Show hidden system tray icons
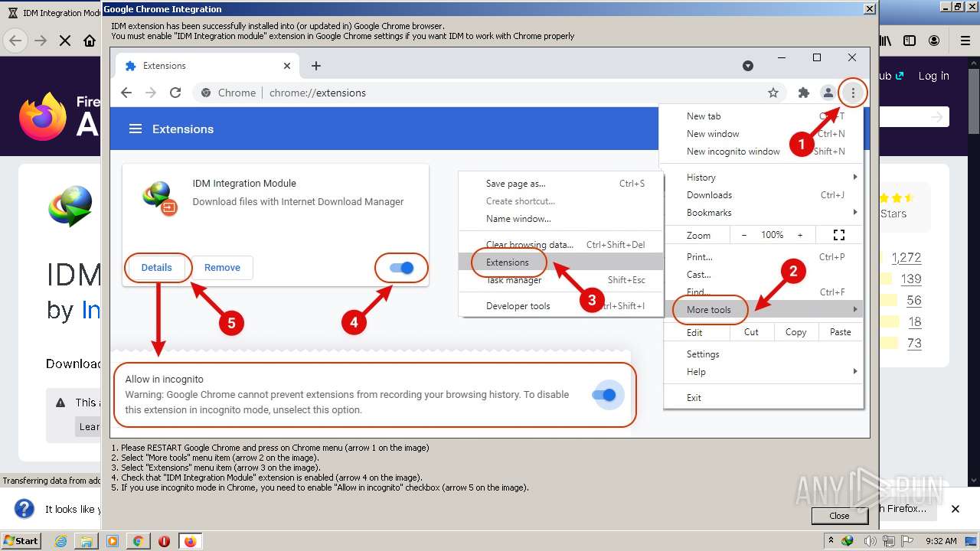980x551 pixels. 831,541
